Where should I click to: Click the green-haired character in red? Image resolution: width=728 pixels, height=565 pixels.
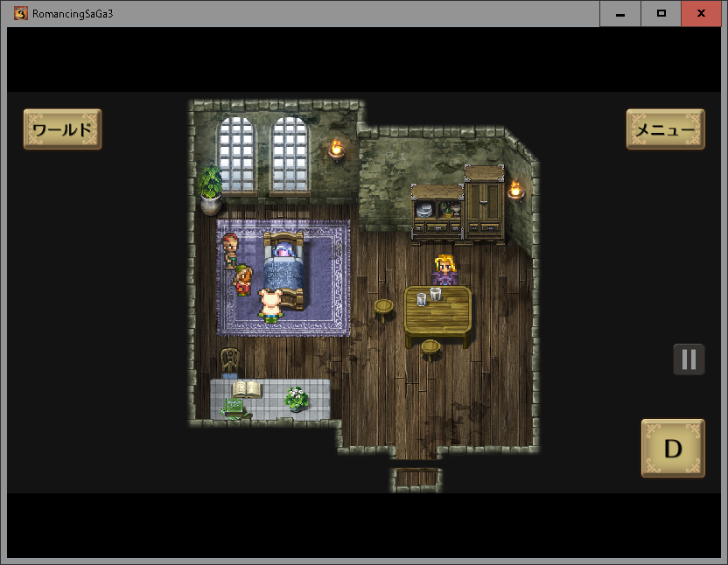tap(243, 280)
